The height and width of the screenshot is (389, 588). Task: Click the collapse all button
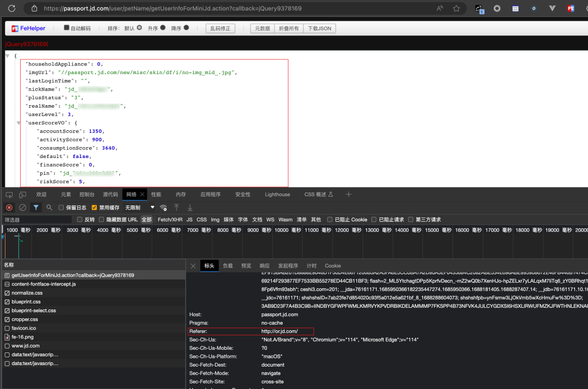(289, 28)
